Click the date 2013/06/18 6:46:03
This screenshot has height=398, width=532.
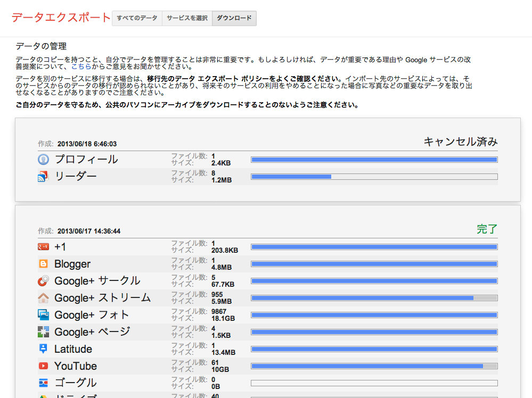(x=87, y=144)
